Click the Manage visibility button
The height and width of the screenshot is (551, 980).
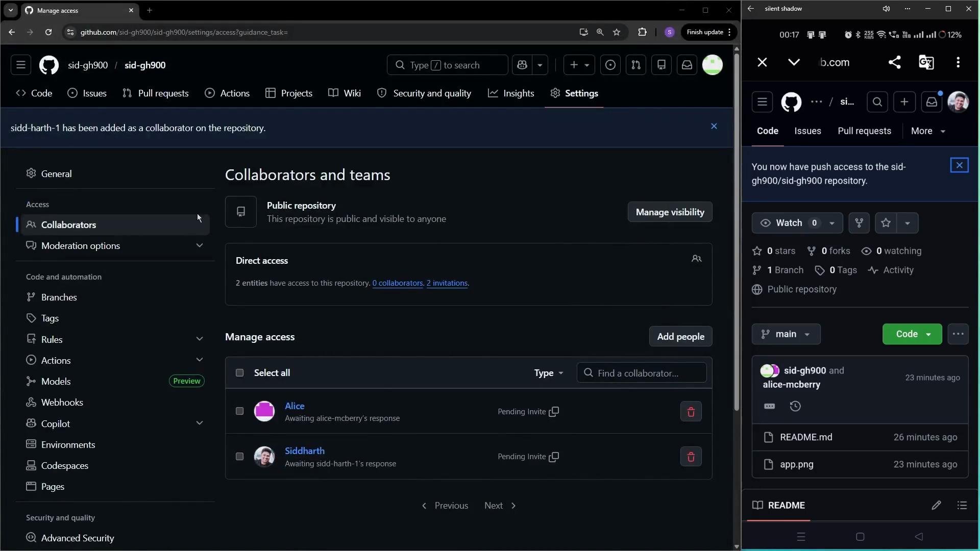coord(670,212)
